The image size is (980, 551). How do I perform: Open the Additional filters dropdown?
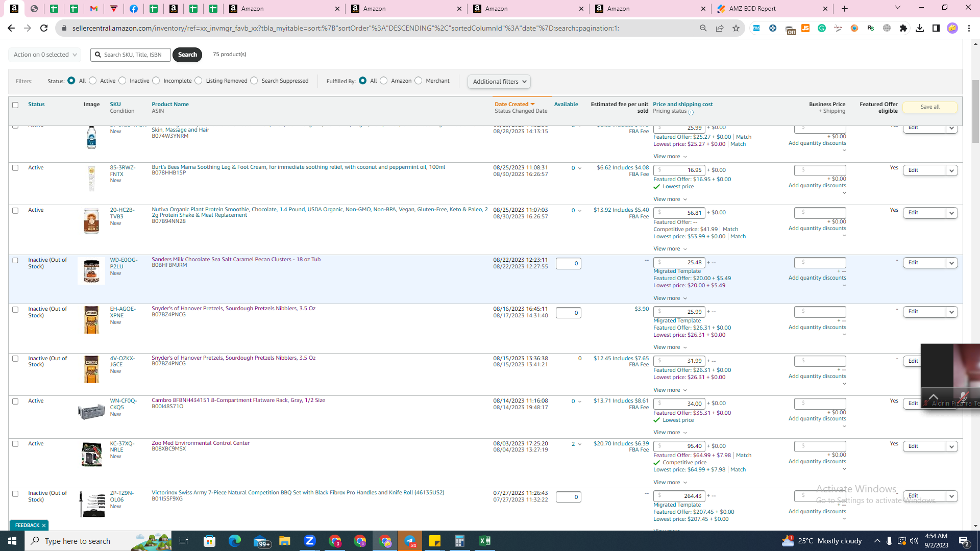(499, 82)
